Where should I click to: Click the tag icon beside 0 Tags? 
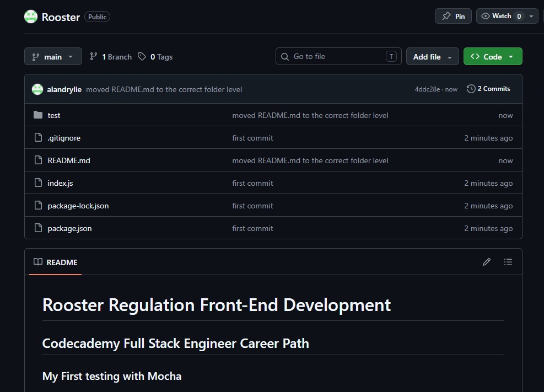coord(142,57)
